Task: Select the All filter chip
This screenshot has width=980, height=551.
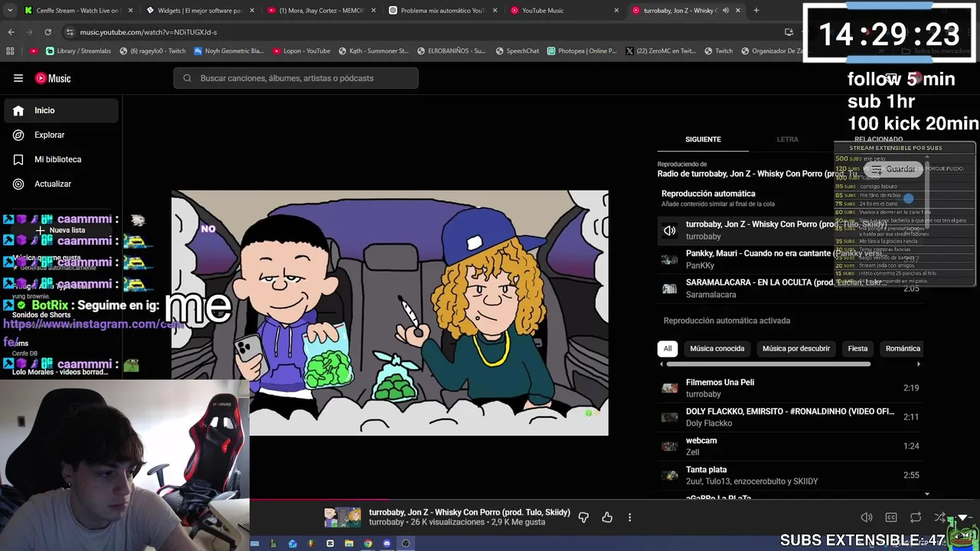Action: (667, 348)
